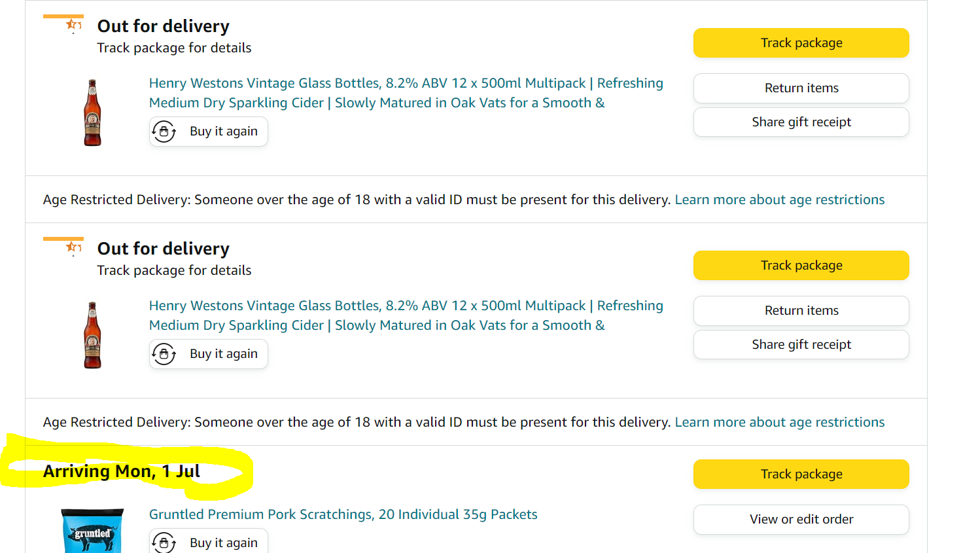Click Return items for the second cider order

801,311
